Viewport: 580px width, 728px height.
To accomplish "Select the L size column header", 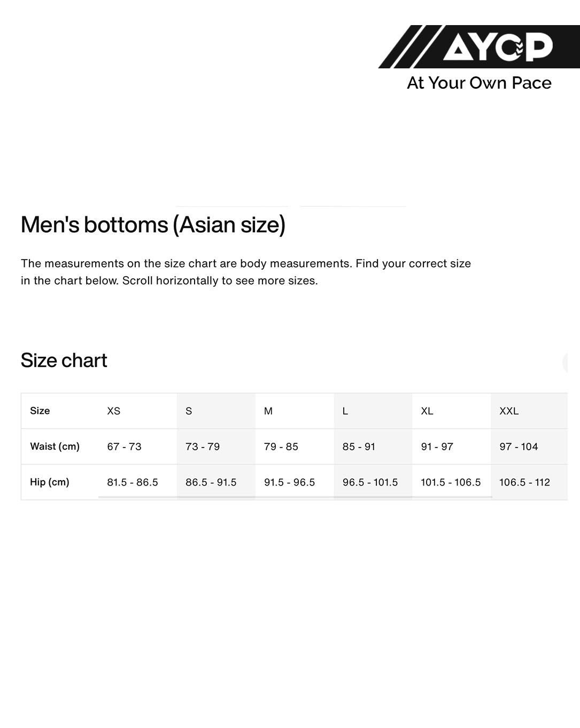I will (345, 411).
